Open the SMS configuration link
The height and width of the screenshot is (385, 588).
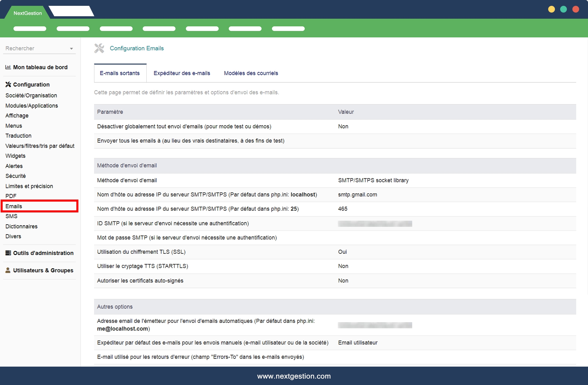pos(11,216)
